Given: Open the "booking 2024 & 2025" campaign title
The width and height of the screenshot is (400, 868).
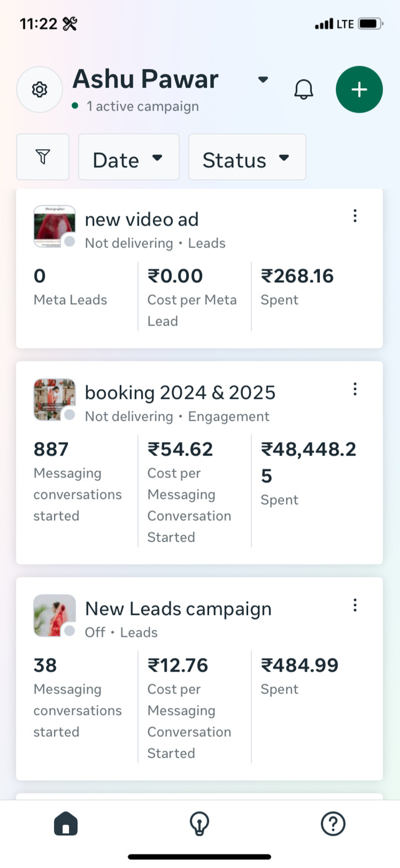Looking at the screenshot, I should [180, 393].
